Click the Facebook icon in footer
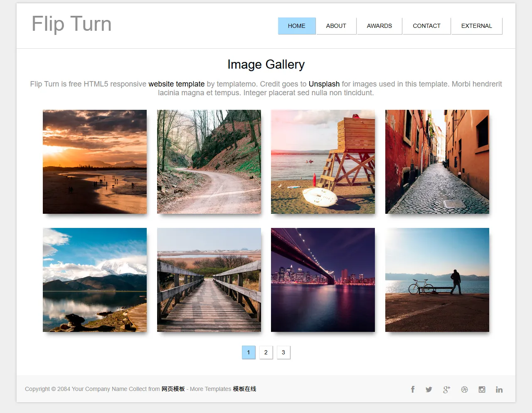Image resolution: width=532 pixels, height=413 pixels. click(x=413, y=389)
